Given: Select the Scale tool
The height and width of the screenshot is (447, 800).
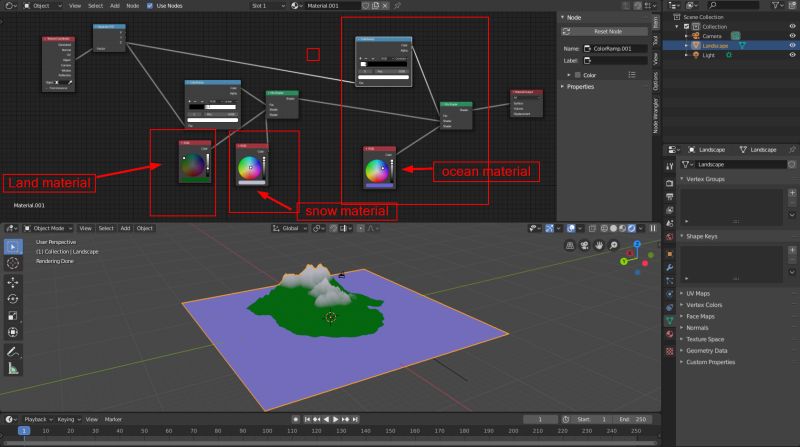Looking at the screenshot, I should point(13,316).
